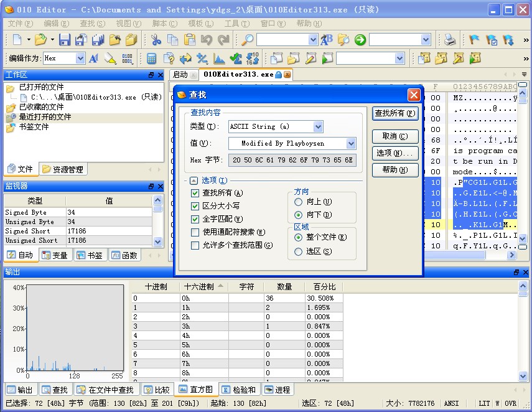The height and width of the screenshot is (412, 532).
Task: Click the Toggle Bookmark flag icon
Action: (474, 40)
